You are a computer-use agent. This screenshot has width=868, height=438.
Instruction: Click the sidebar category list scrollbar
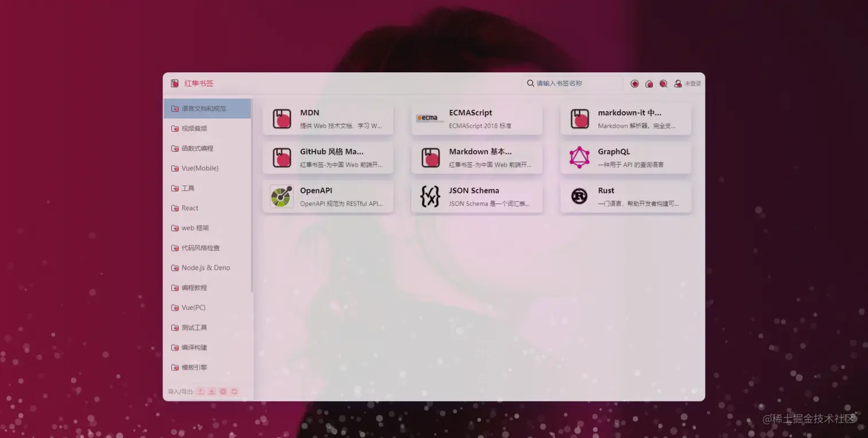252,195
